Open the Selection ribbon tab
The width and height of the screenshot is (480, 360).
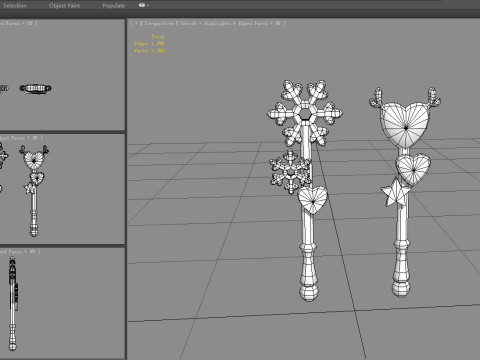15,5
